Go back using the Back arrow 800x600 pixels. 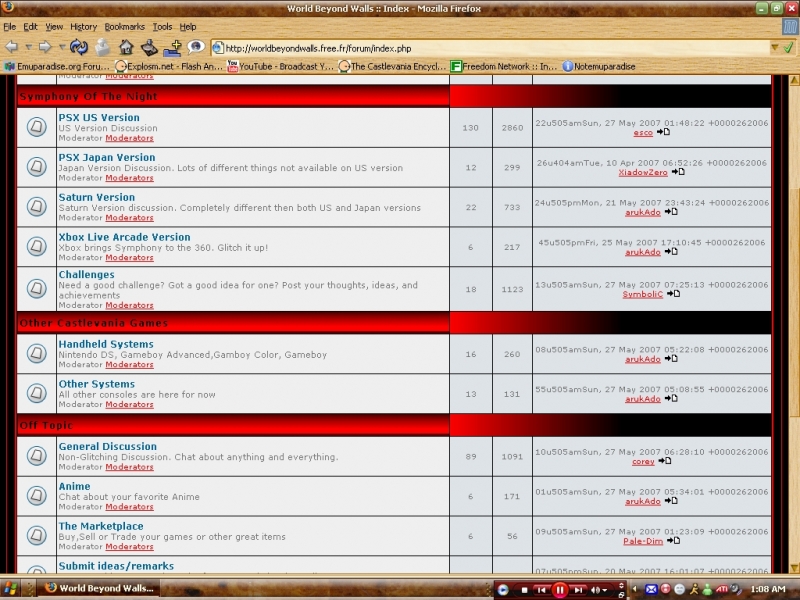point(12,47)
